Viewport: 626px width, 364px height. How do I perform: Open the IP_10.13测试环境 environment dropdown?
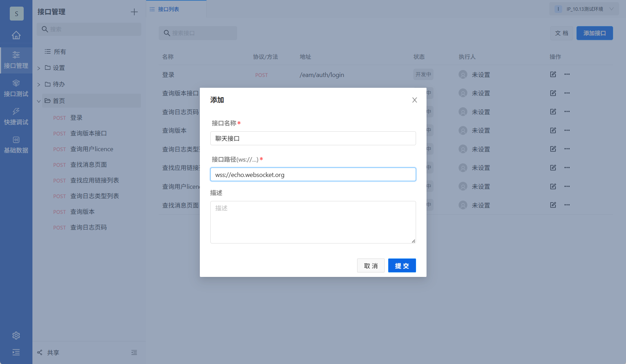(583, 8)
